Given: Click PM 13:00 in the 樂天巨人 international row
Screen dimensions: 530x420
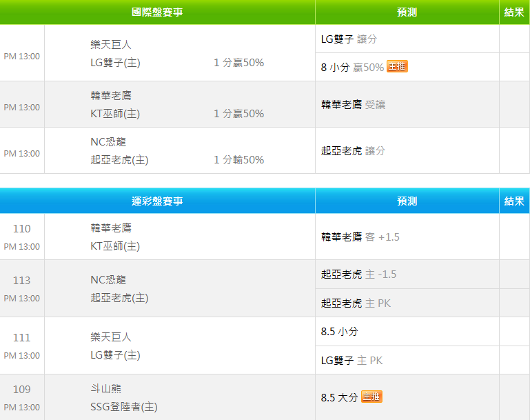Looking at the screenshot, I should [21, 56].
